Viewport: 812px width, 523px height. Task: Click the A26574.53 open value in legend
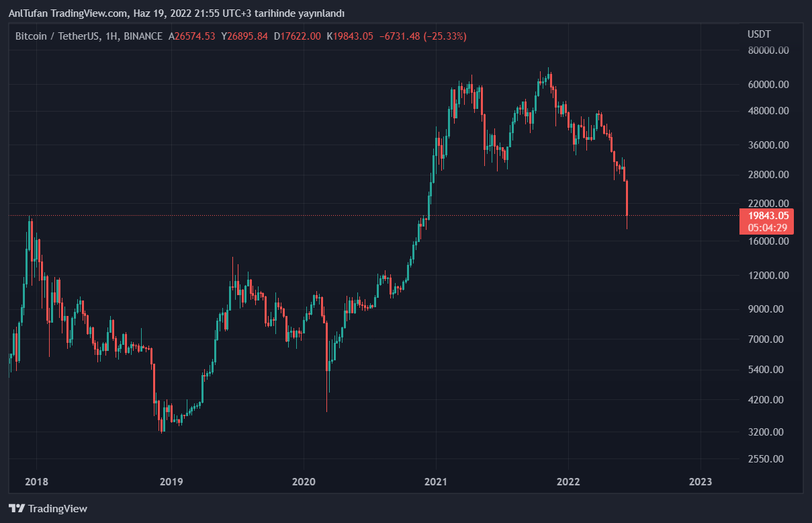click(x=192, y=36)
